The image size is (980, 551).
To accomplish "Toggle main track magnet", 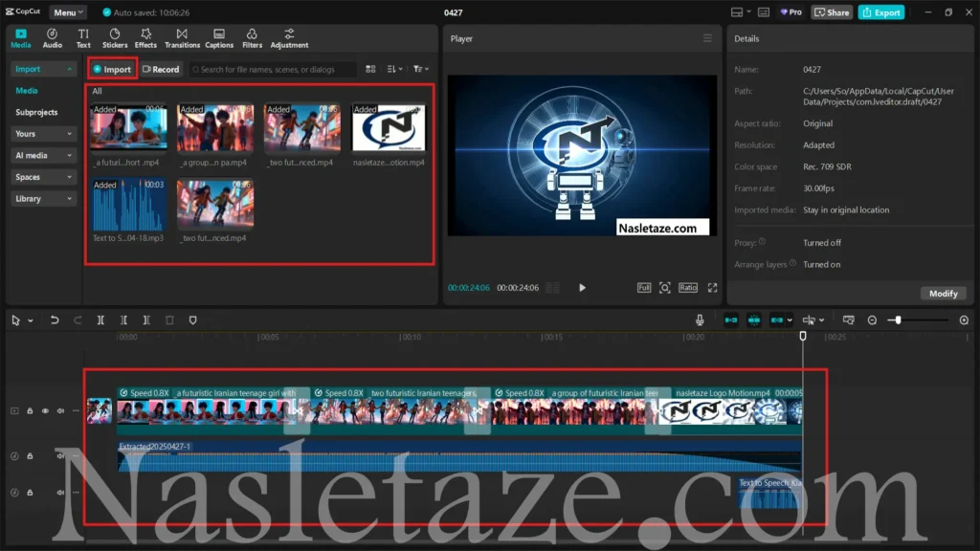I will coord(730,320).
